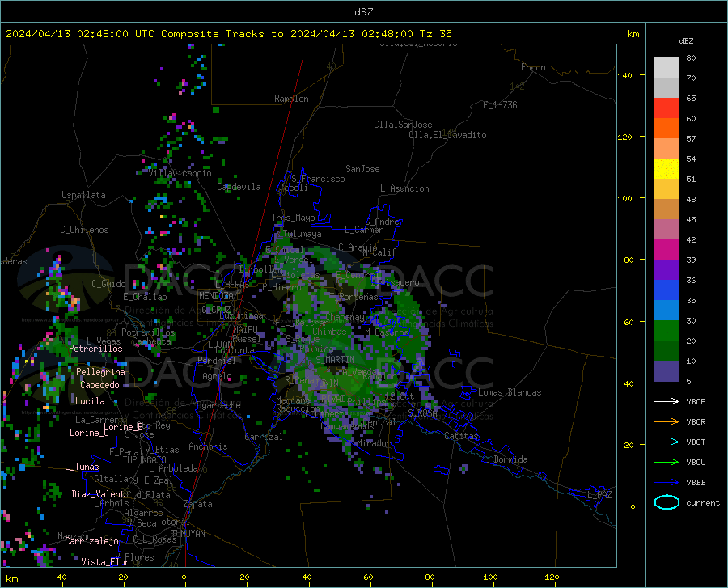This screenshot has height=588, width=728.
Task: Click the 'Tz 35' threshold text
Action: point(435,34)
